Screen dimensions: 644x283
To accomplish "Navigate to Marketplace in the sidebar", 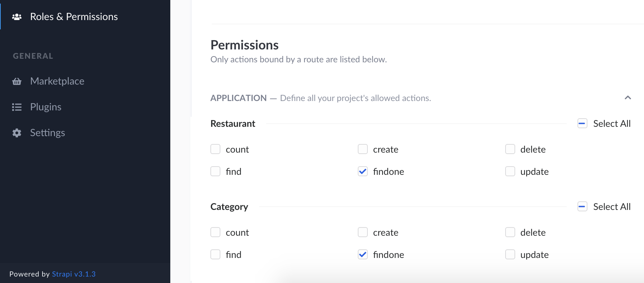I will click(57, 81).
